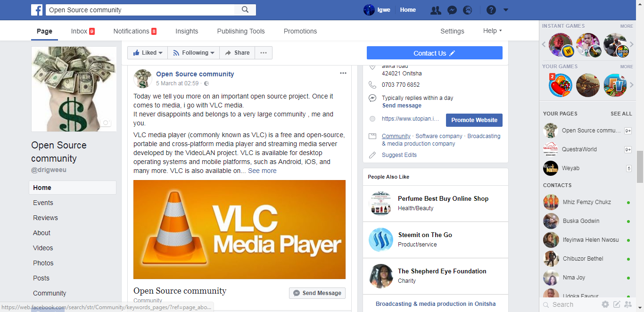
Task: Open the Messenger icon in top bar
Action: point(452,10)
